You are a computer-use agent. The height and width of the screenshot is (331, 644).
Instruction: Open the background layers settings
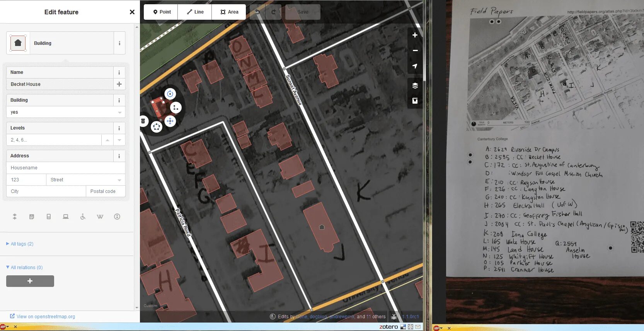[x=415, y=85]
